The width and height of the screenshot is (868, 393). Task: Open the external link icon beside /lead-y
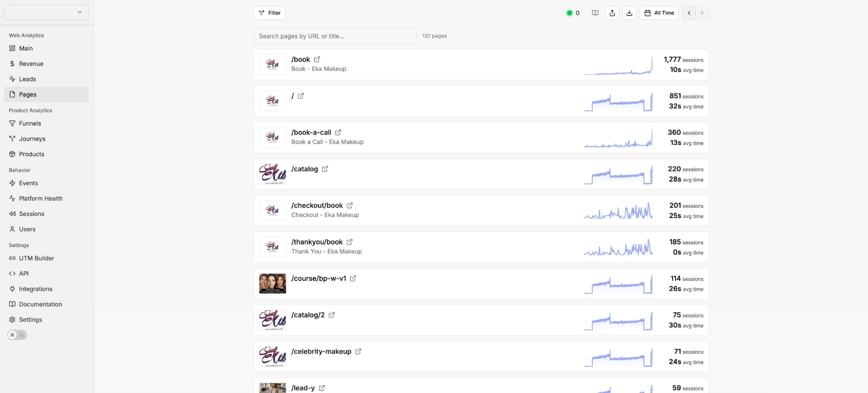[x=321, y=388]
